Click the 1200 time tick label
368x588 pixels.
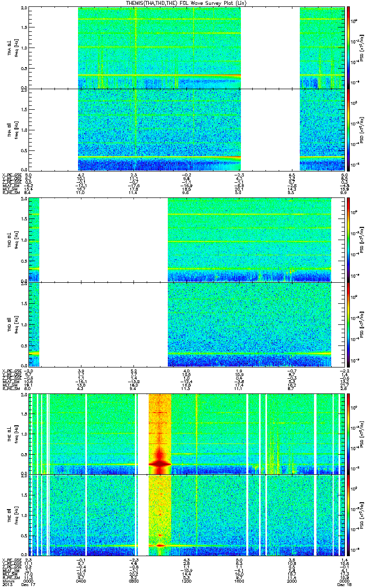(186, 581)
